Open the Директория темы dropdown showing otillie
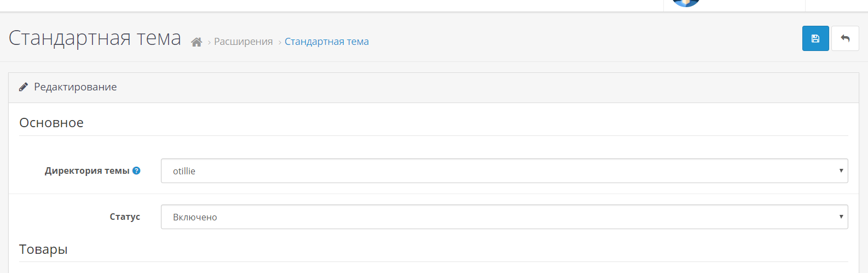Viewport: 868px width, 273px height. click(504, 170)
